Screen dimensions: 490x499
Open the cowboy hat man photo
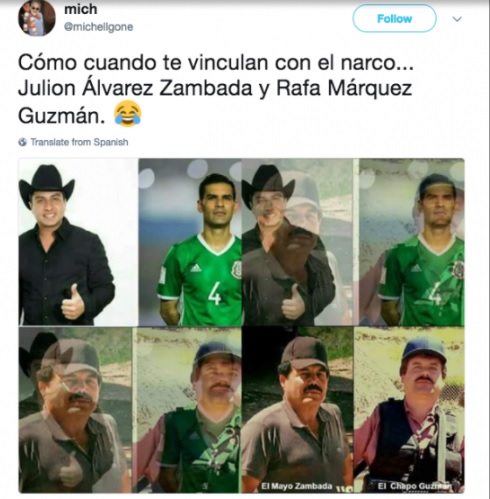78,242
